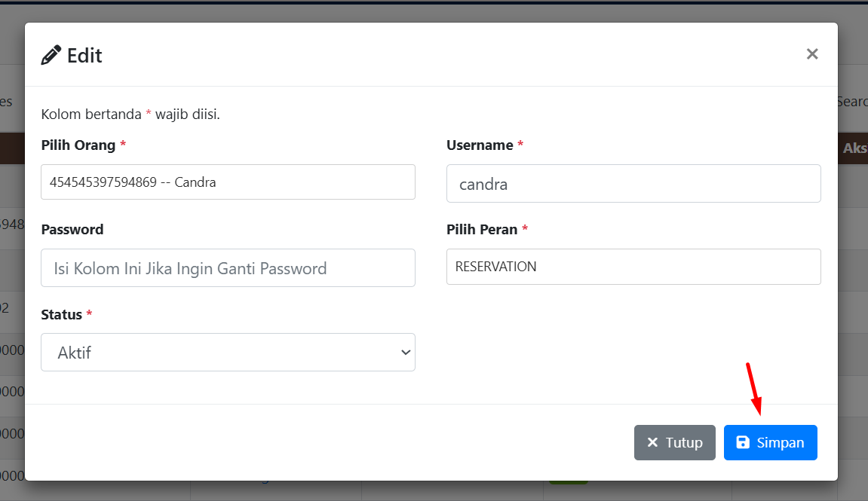
Task: Click the pencil icon beside Edit title
Action: [x=51, y=55]
